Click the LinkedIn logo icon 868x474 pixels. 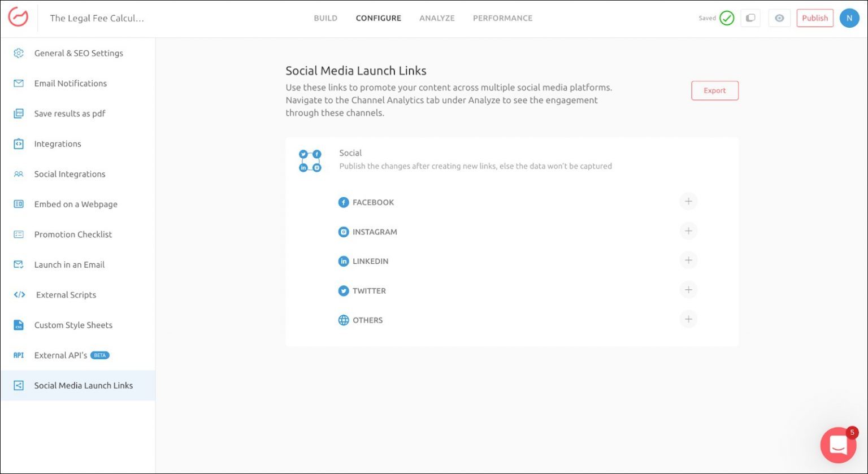coord(343,261)
